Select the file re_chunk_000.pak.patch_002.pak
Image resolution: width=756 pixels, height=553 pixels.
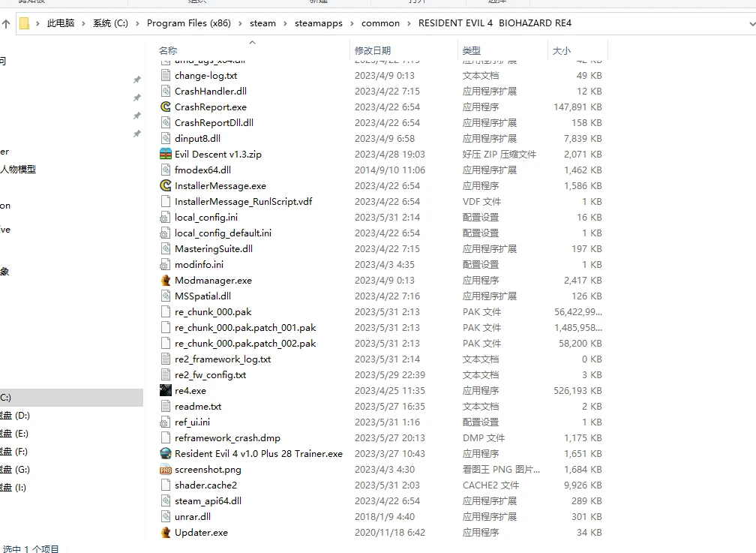pyautogui.click(x=245, y=344)
